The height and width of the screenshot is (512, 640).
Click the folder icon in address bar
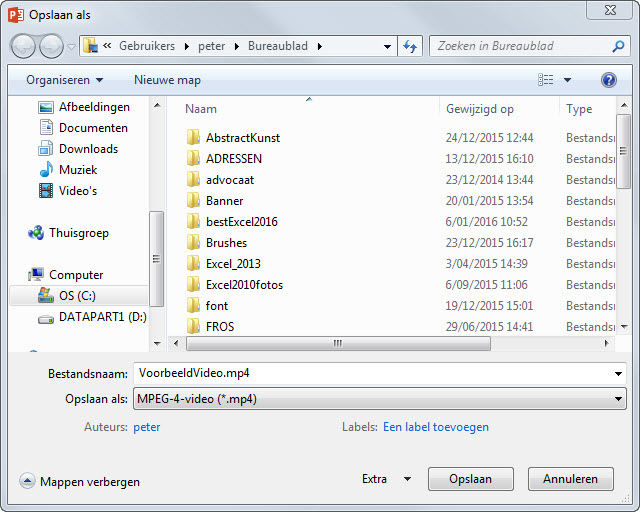point(90,46)
